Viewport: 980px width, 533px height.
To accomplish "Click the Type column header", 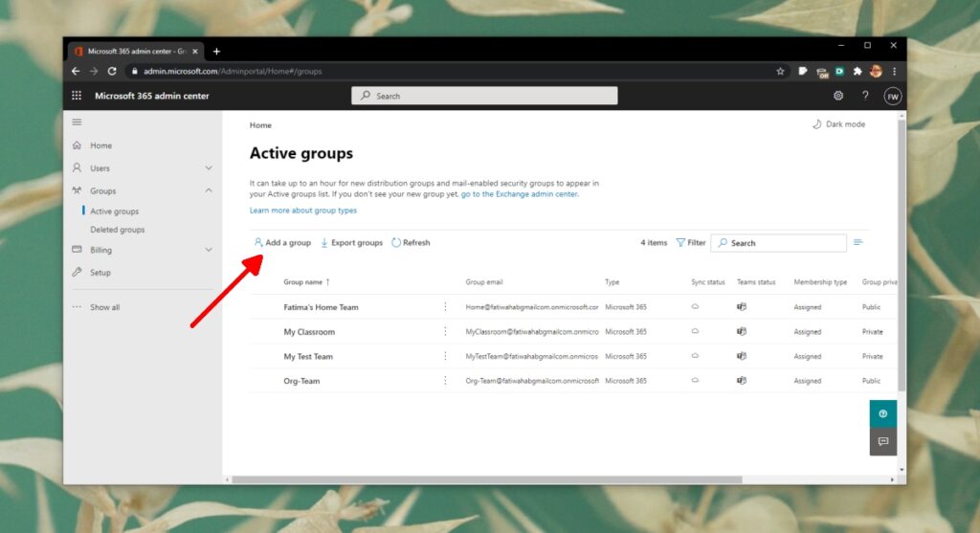I will (612, 281).
